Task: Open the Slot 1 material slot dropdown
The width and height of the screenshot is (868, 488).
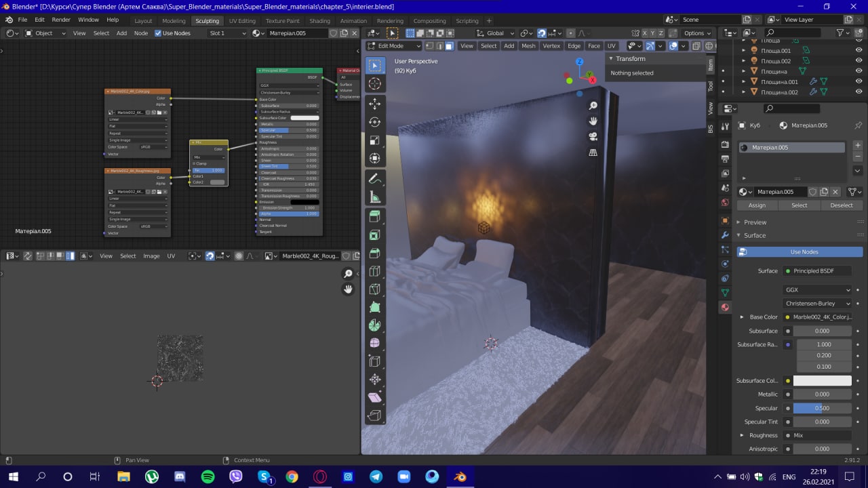Action: 226,33
